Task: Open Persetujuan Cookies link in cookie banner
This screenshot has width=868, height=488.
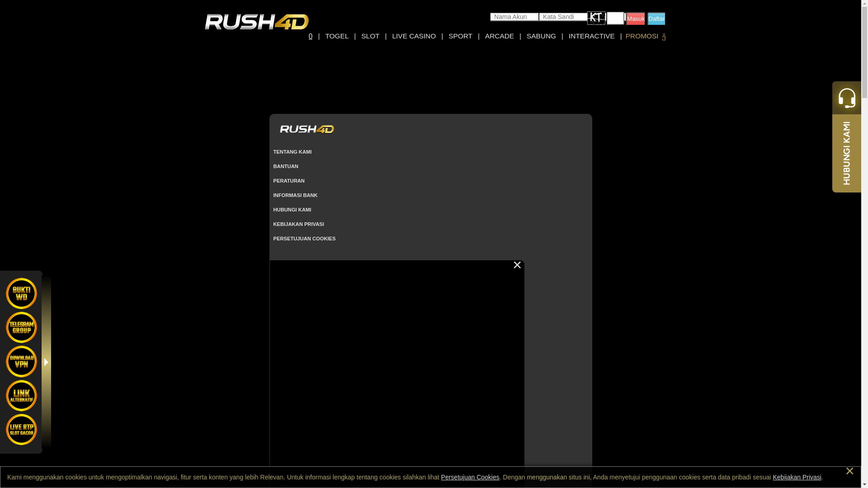Action: (x=470, y=477)
